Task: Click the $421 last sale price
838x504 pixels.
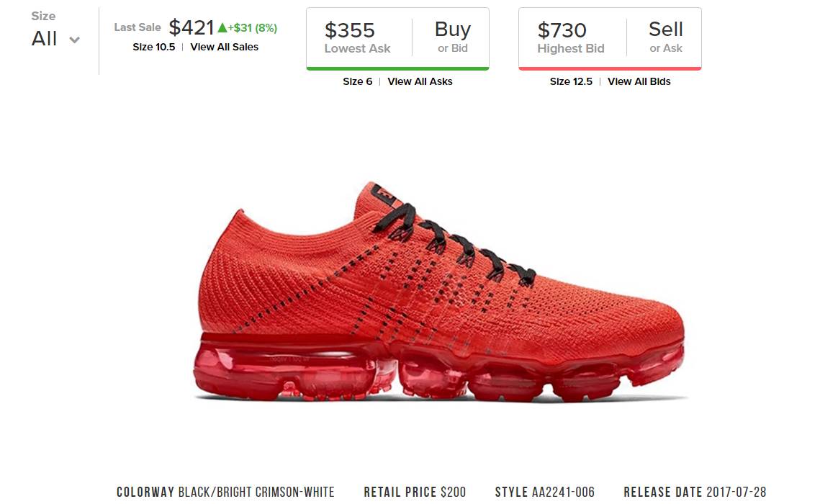Action: pyautogui.click(x=192, y=27)
